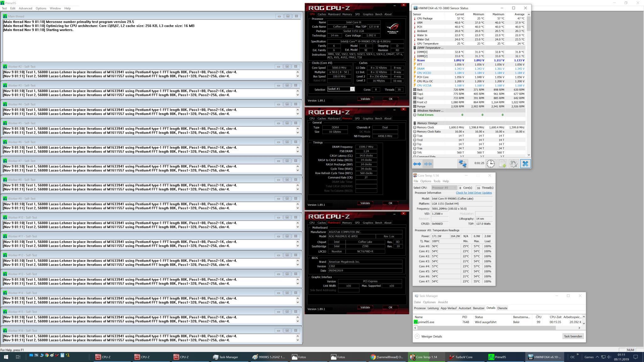
Task: Switch to Dienste tab in Task-Manager
Action: pos(502,308)
